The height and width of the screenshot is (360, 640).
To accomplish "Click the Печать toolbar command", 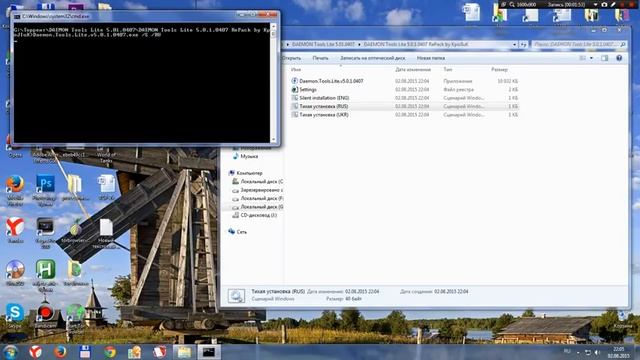I will coord(320,58).
